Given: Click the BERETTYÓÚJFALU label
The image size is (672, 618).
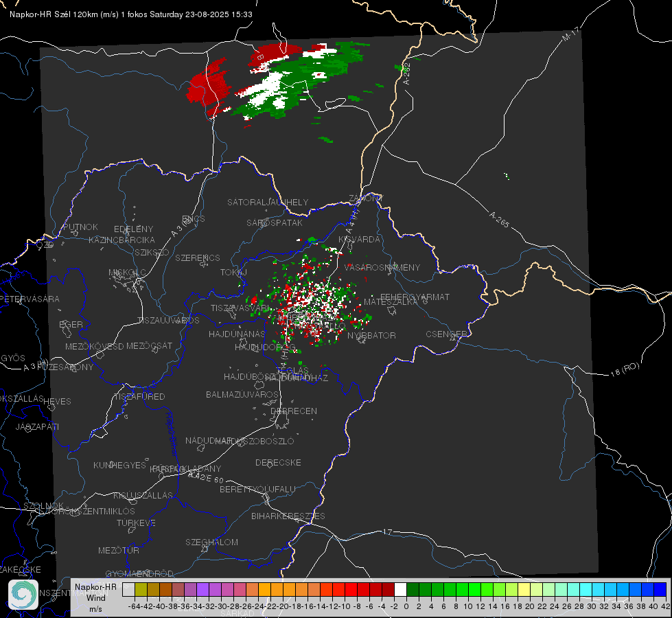Looking at the screenshot, I should click(x=257, y=489).
